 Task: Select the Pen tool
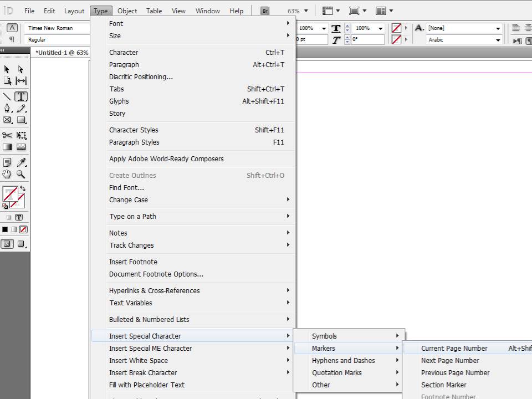pos(7,108)
